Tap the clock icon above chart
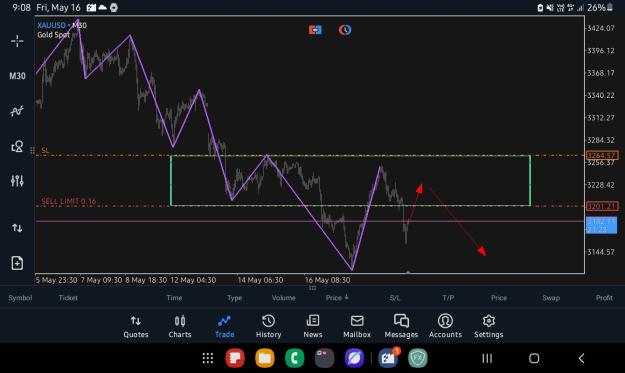The height and width of the screenshot is (373, 625). (x=345, y=30)
